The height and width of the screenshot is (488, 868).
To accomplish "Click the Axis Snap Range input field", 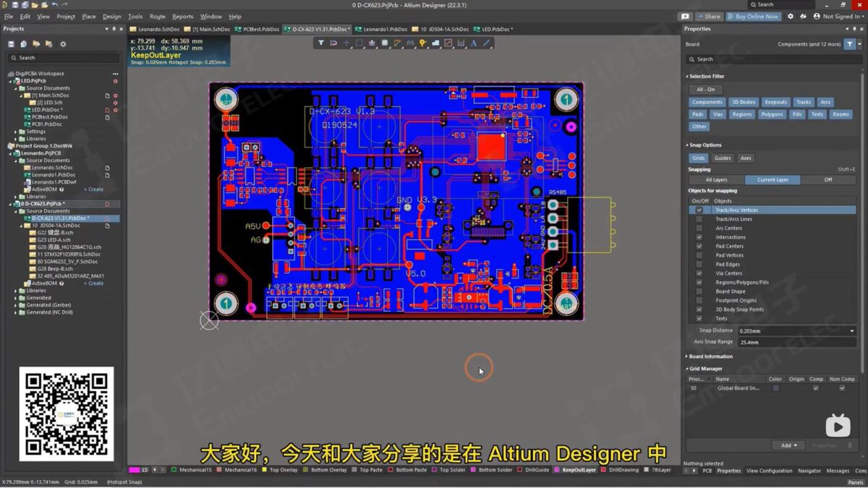I will [796, 342].
